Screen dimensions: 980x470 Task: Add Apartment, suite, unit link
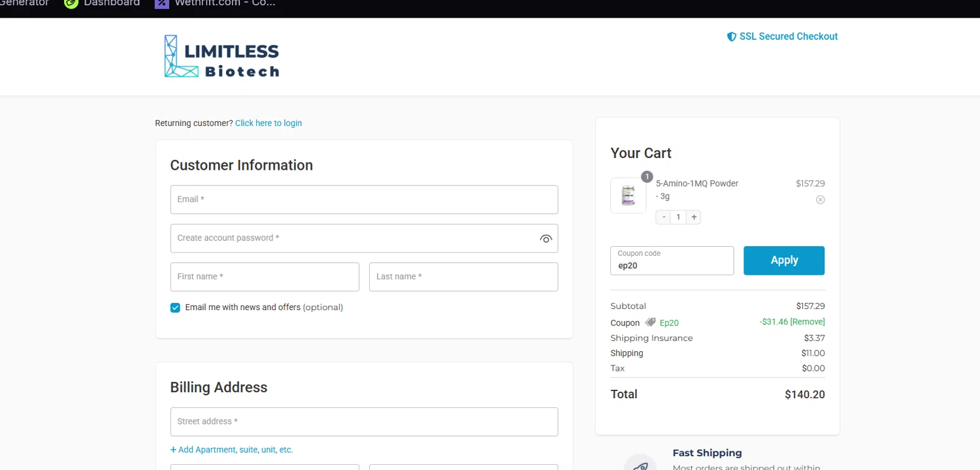pos(232,450)
